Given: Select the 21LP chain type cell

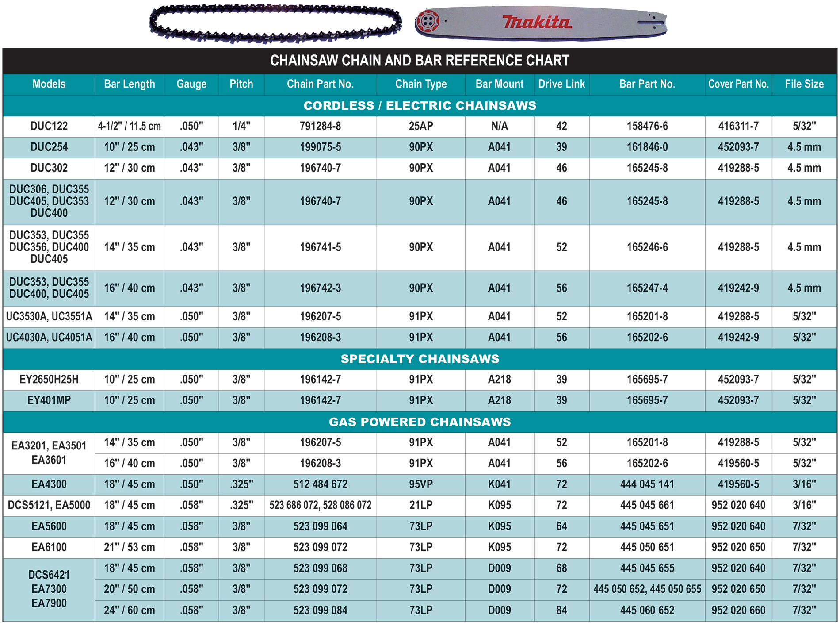Looking at the screenshot, I should pos(420,505).
